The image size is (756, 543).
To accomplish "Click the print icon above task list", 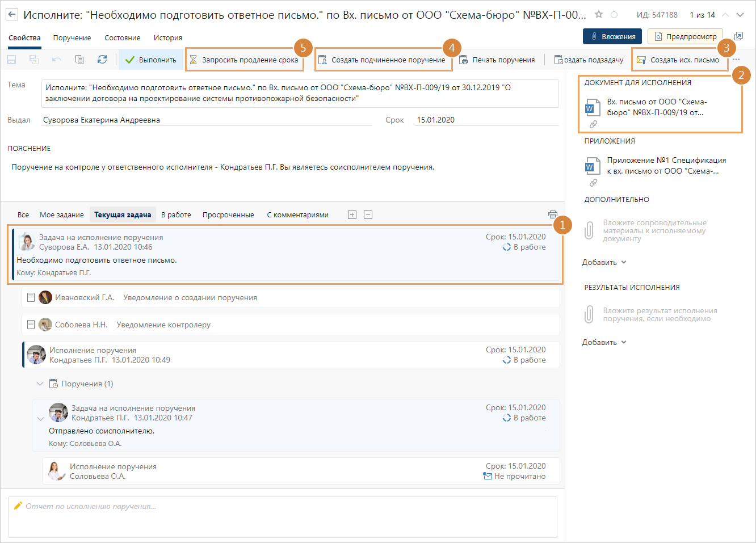I will tap(552, 214).
